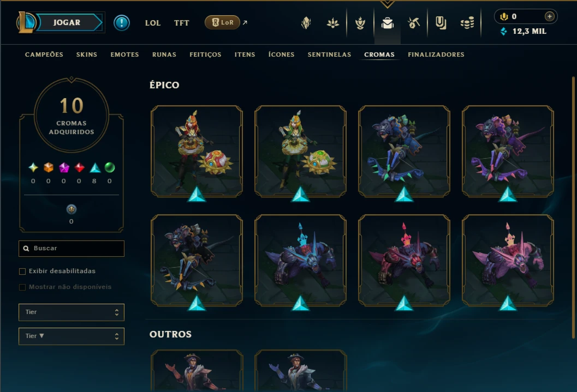Toggle Mostrar não disponíveis checkbox

click(x=22, y=287)
